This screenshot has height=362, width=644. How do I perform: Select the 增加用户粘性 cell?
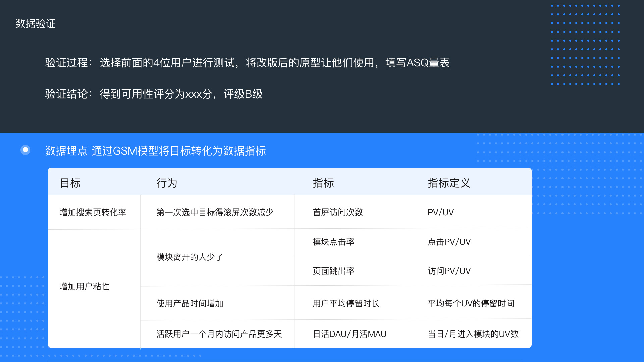coord(85,286)
